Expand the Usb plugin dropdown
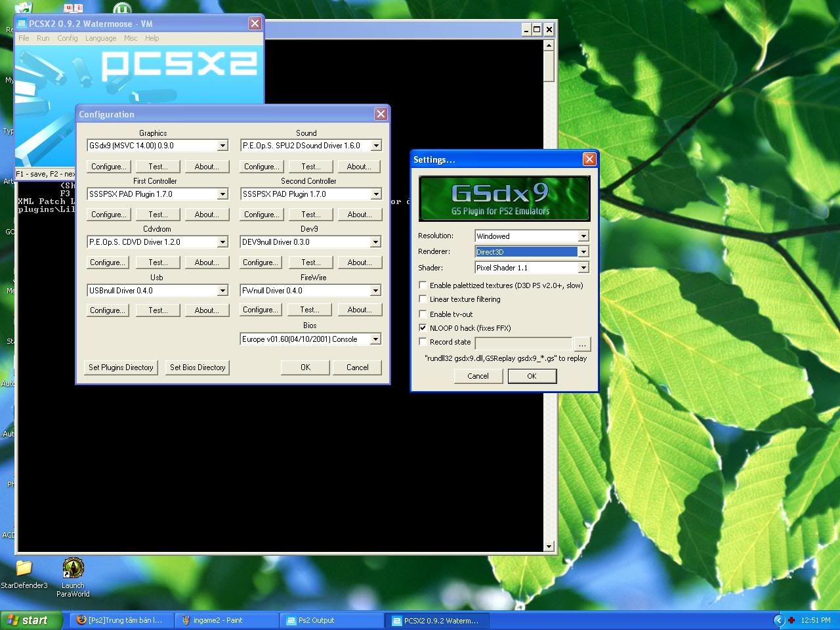 (x=222, y=291)
